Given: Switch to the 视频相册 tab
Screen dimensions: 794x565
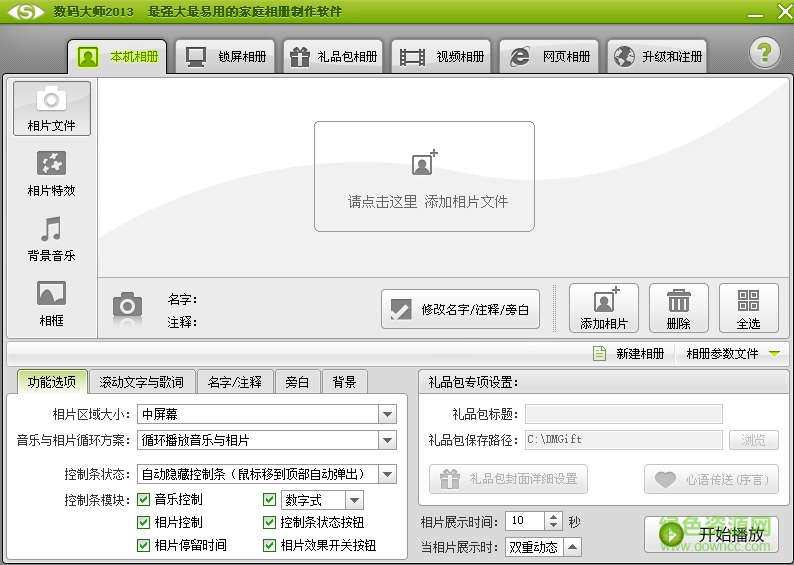Looking at the screenshot, I should (x=441, y=57).
